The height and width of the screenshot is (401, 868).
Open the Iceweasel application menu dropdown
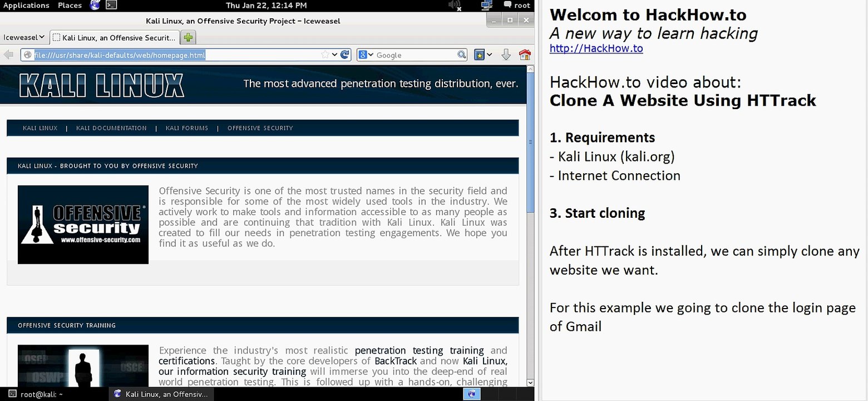click(23, 37)
